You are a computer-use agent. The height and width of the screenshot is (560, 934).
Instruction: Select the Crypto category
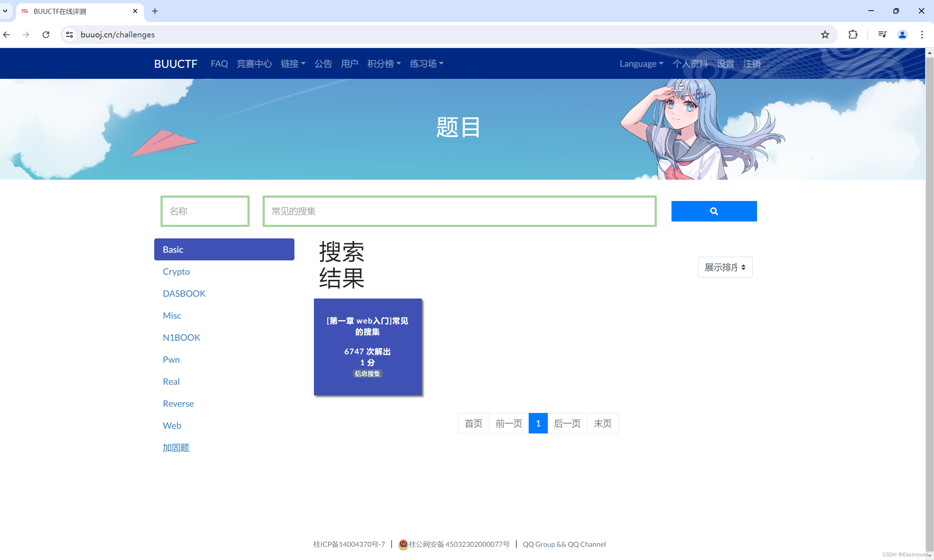pos(176,272)
